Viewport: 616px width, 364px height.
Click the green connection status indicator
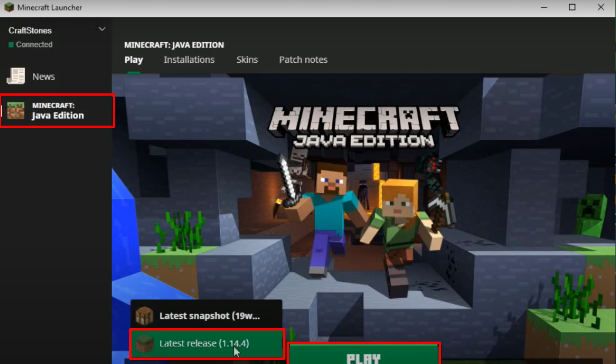11,45
